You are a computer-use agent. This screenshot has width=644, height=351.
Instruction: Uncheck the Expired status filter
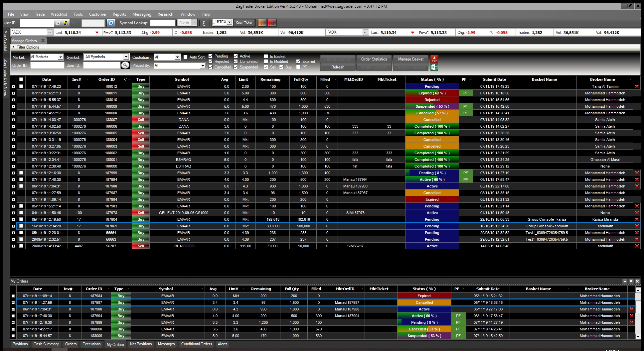(298, 61)
